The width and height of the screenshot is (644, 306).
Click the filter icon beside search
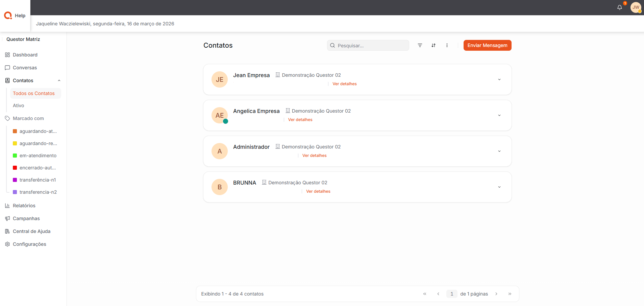point(420,45)
